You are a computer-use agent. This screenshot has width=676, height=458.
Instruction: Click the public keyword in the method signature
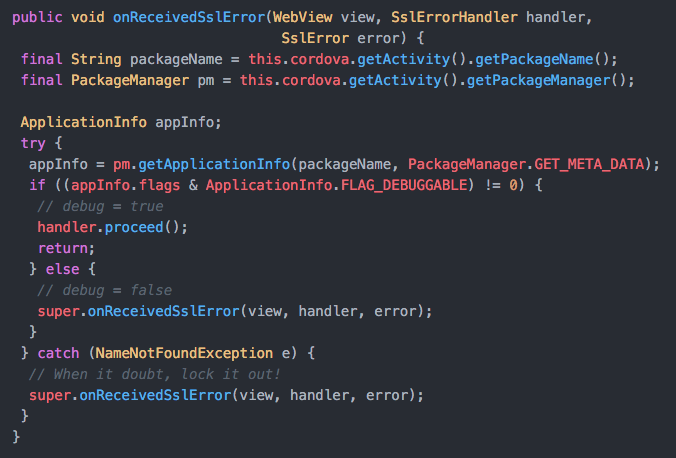tap(37, 18)
